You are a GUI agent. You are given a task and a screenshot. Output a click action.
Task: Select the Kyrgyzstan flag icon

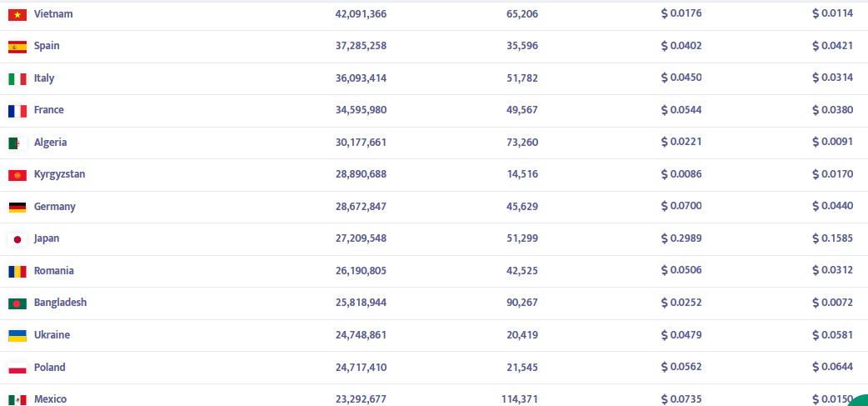click(x=17, y=175)
